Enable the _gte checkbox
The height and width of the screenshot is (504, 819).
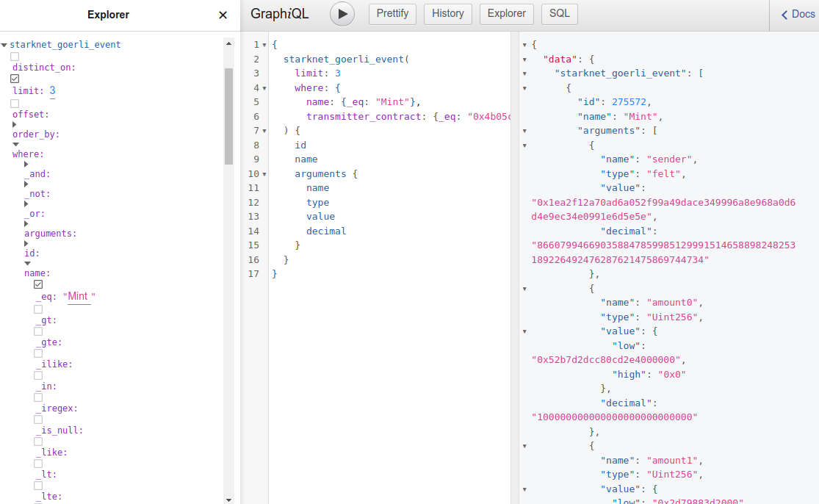click(38, 331)
